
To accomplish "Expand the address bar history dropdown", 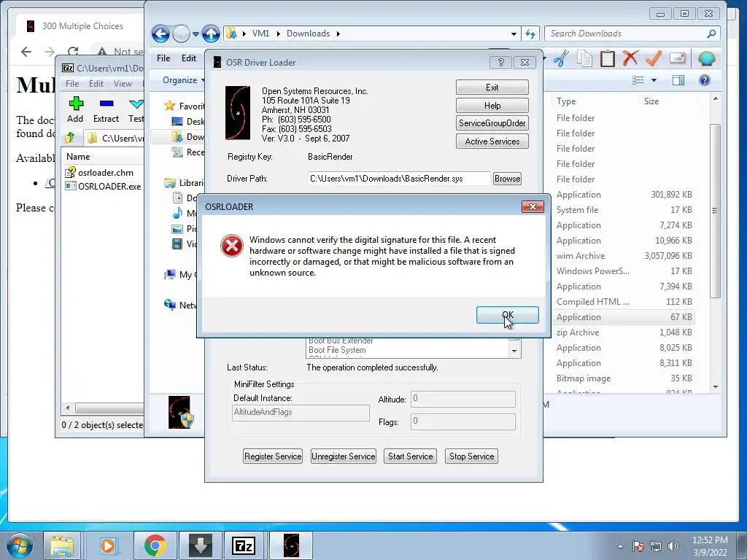I will 514,34.
